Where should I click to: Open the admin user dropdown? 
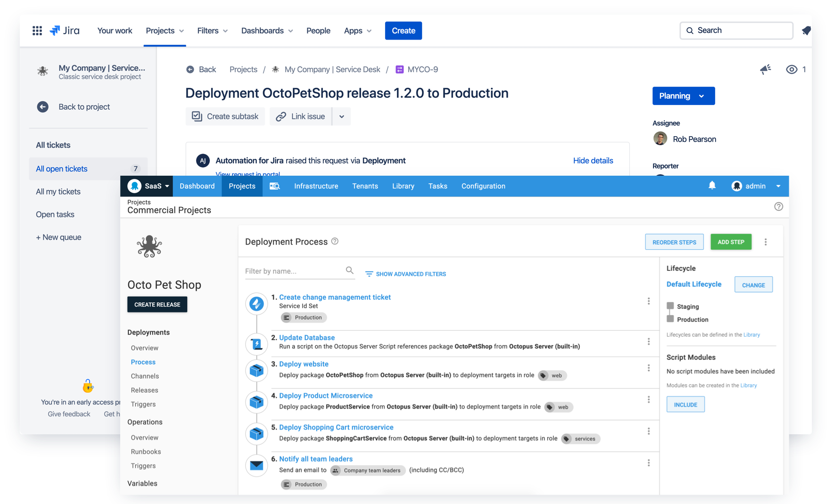pyautogui.click(x=756, y=186)
